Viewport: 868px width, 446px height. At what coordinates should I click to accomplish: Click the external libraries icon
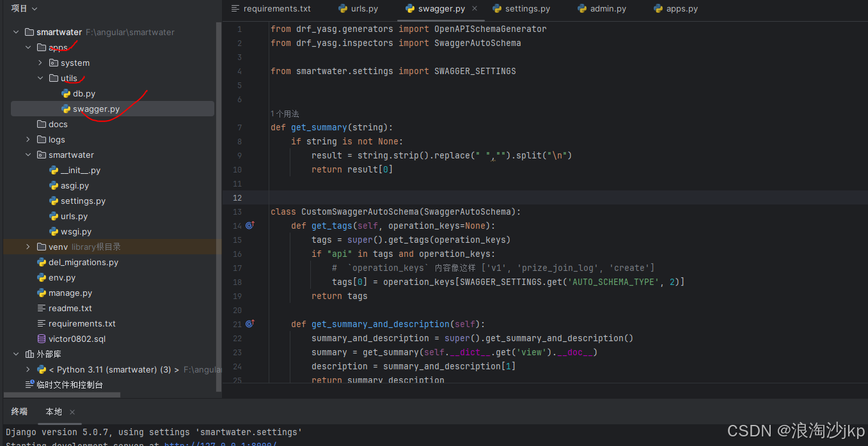click(x=29, y=355)
